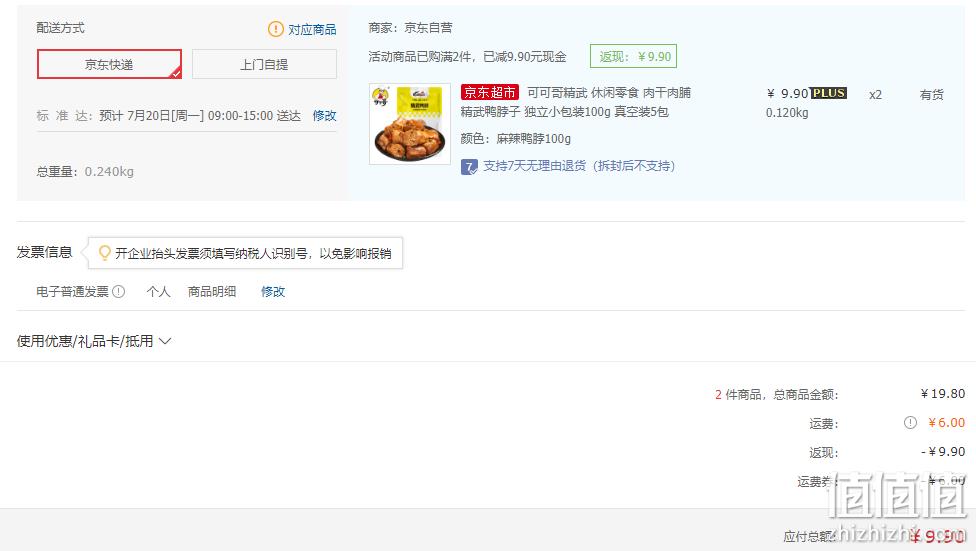The height and width of the screenshot is (551, 976).
Task: Click the chevron next to 使用优惠/礼品卡/抵用
Action: point(165,341)
